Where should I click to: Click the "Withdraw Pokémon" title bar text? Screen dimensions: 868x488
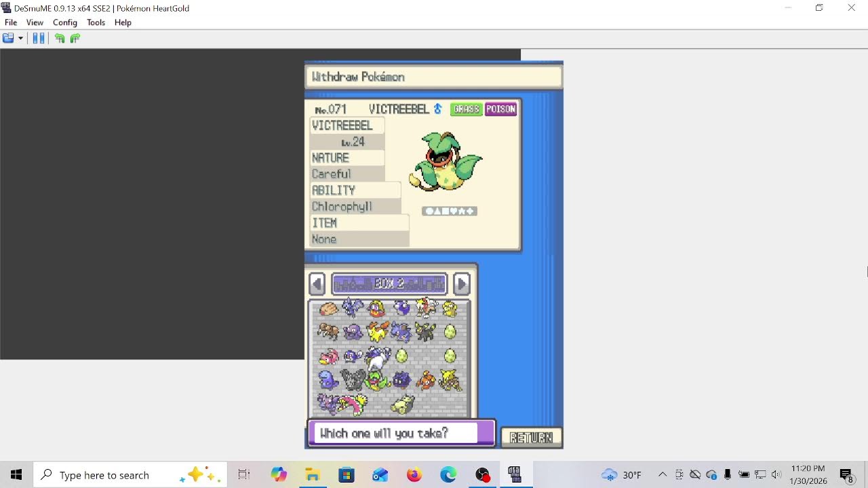(358, 77)
